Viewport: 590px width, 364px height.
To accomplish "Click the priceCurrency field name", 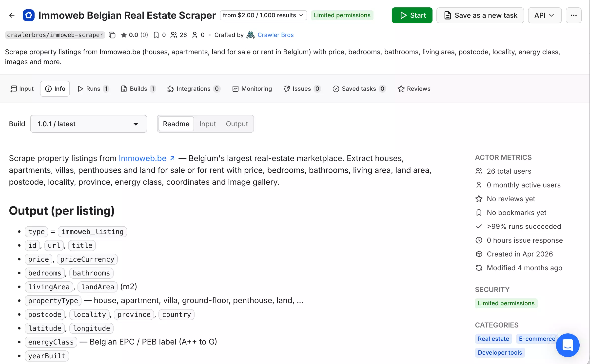I will (87, 259).
